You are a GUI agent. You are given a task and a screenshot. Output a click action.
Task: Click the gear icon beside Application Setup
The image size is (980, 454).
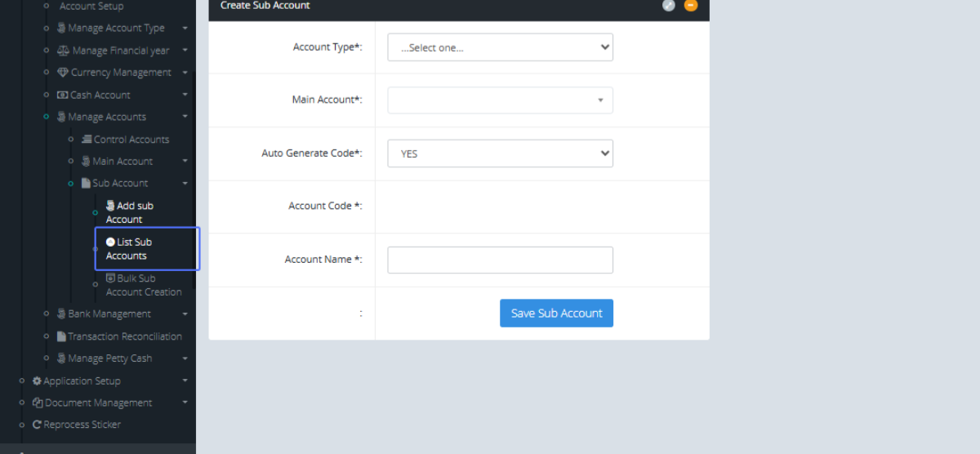[37, 381]
